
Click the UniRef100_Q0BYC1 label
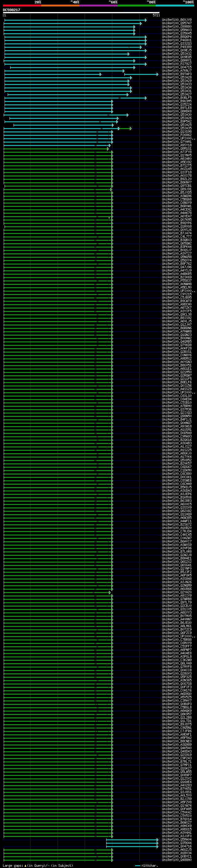pyautogui.click(x=177, y=857)
